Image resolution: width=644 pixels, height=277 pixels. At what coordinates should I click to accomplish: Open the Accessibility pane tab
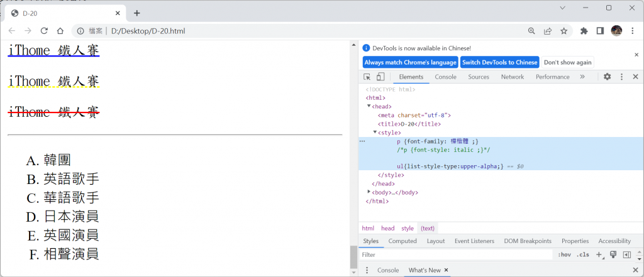click(614, 241)
